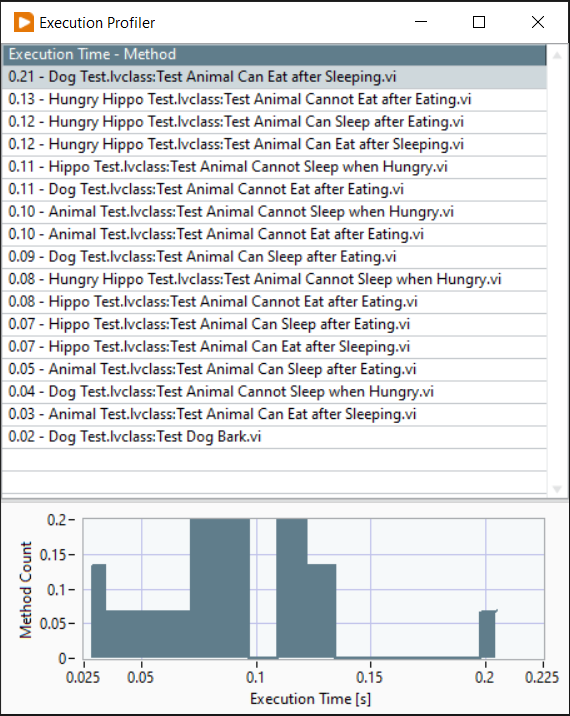Pick Animal Test Cannot Sleep when Hungry row

(274, 211)
